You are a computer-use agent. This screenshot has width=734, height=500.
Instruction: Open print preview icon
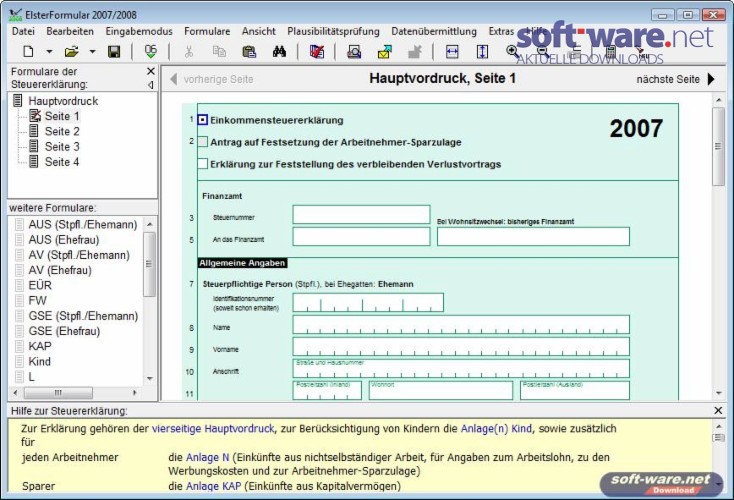[x=354, y=51]
